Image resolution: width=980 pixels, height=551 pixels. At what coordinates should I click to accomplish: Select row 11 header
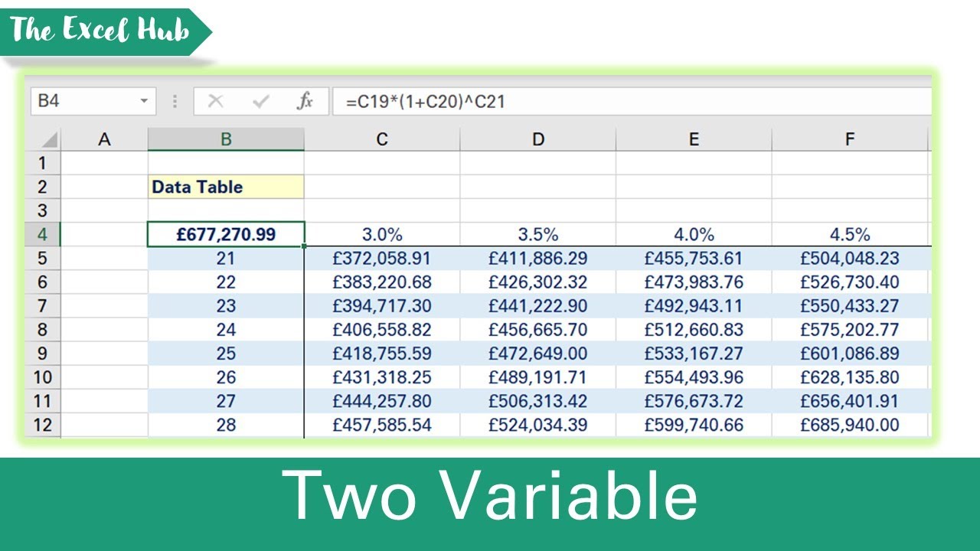click(x=42, y=401)
